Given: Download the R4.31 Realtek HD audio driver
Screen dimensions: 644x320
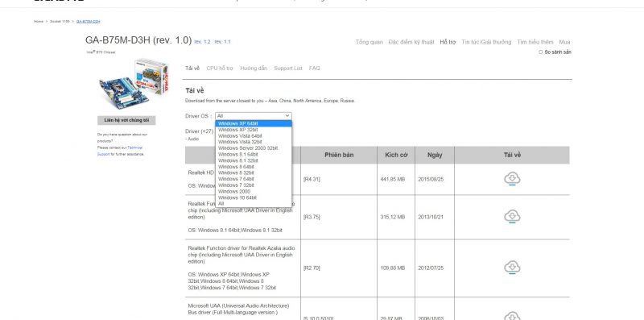Looking at the screenshot, I should click(x=512, y=179).
